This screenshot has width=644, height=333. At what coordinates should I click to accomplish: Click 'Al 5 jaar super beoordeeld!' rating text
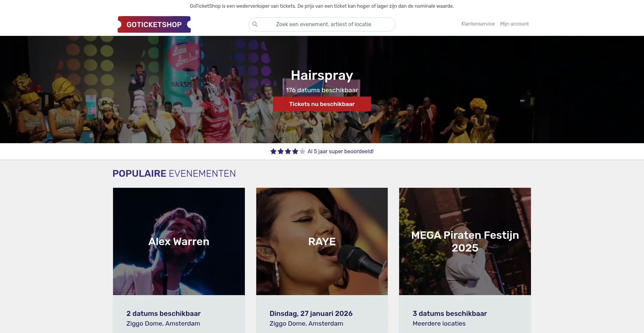pyautogui.click(x=340, y=152)
